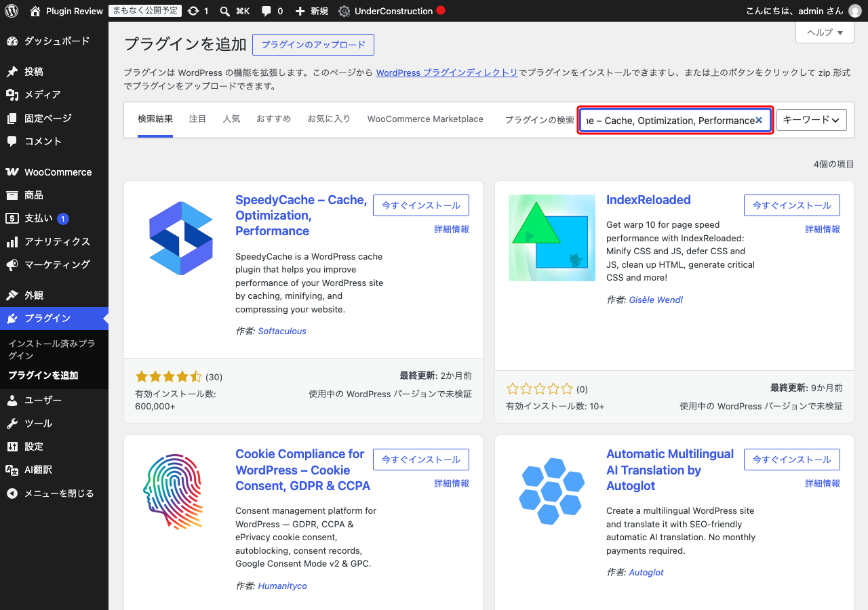
Task: Open the Plugin Review site home icon
Action: click(x=35, y=11)
